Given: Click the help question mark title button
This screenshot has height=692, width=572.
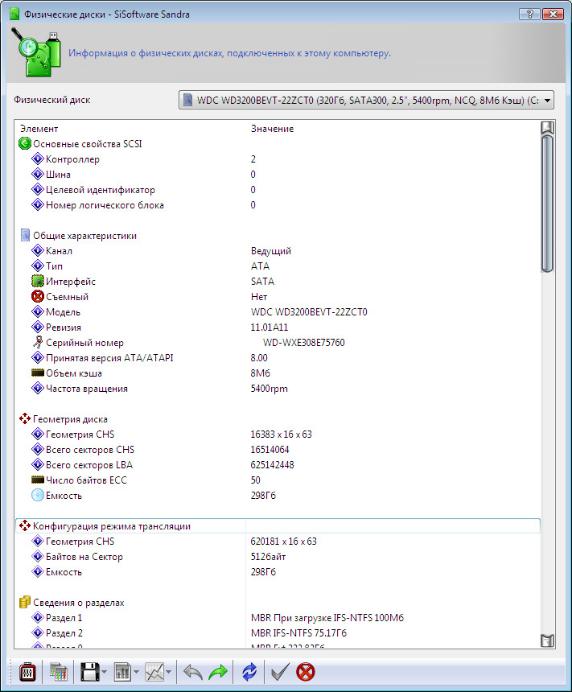Looking at the screenshot, I should [529, 14].
